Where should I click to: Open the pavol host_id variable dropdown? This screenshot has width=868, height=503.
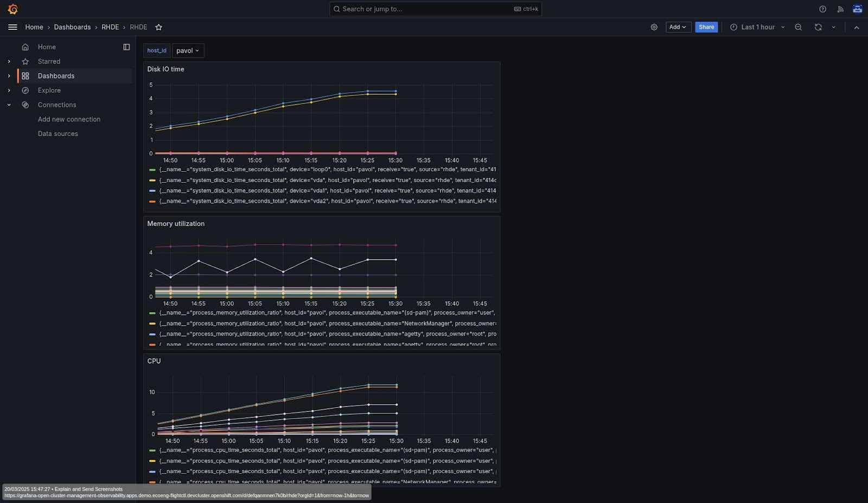(188, 50)
